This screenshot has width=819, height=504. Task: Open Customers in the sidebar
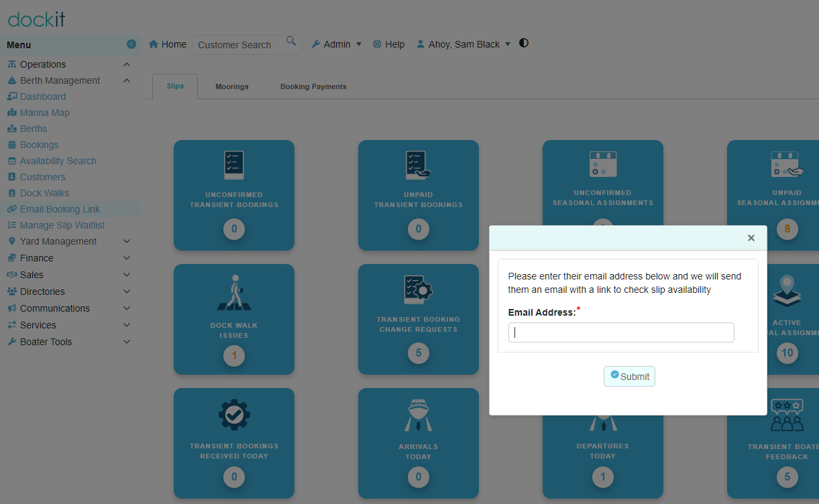pos(43,177)
